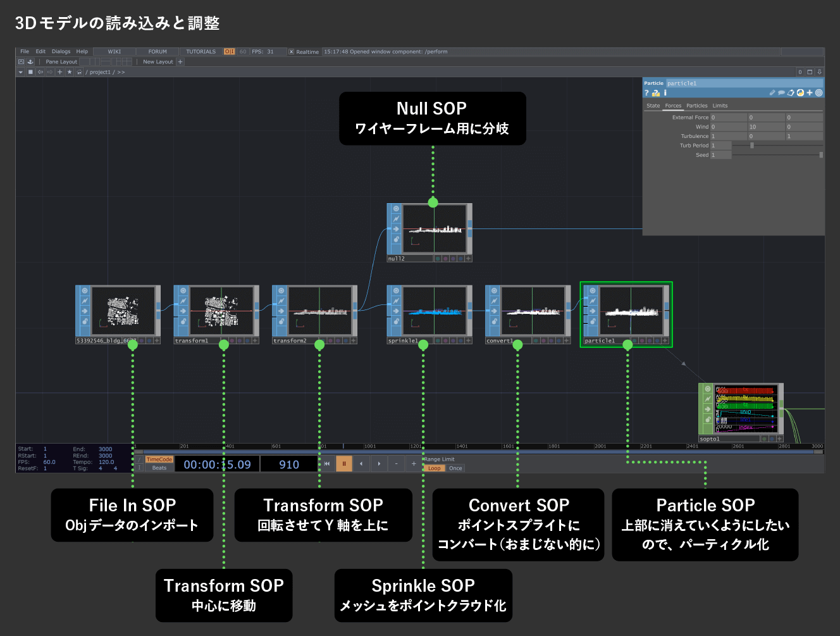Click the home network icon in the path bar

tap(79, 72)
